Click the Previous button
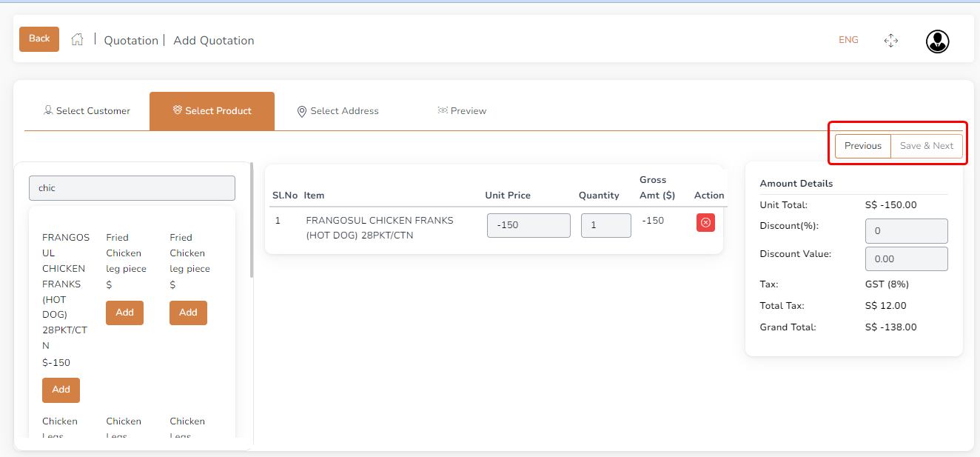 (x=862, y=146)
